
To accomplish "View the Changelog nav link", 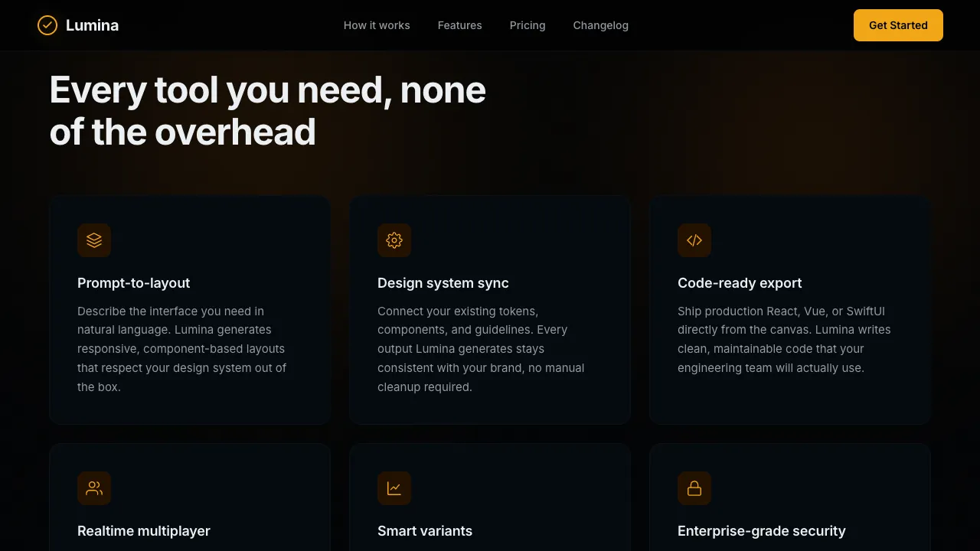I will 601,25.
